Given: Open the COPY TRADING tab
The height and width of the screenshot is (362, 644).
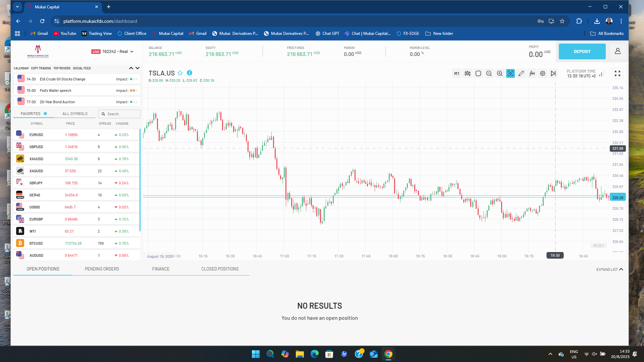Looking at the screenshot, I should tap(41, 68).
